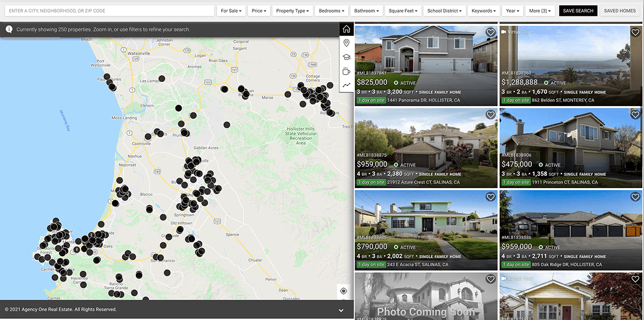Expand the Property Type filter
The width and height of the screenshot is (644, 320).
click(292, 11)
